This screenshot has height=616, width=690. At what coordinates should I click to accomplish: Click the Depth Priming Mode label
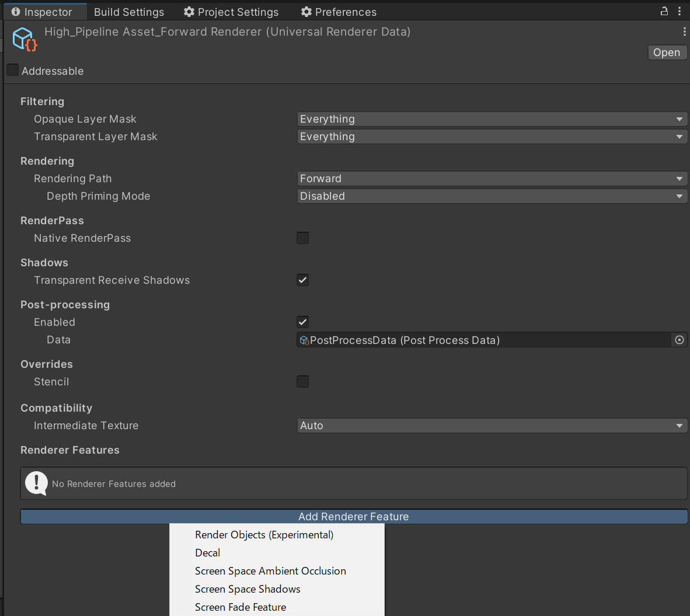[x=99, y=196]
